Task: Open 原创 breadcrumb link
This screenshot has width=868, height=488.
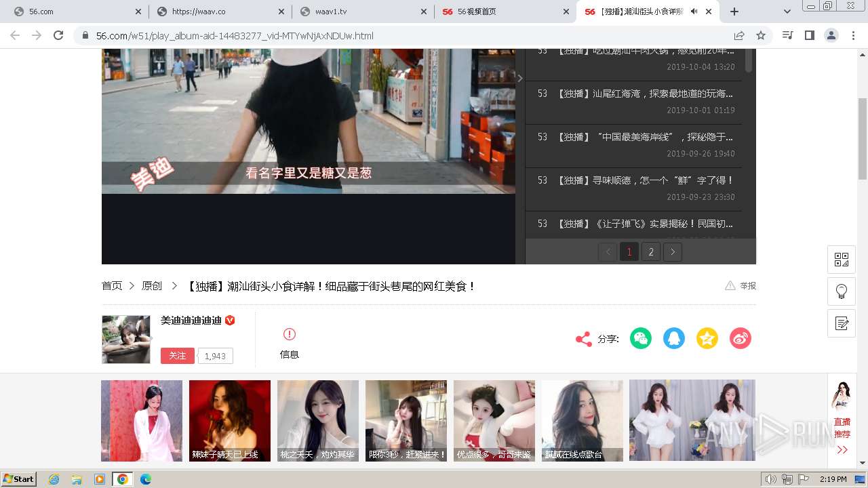Action: (152, 286)
